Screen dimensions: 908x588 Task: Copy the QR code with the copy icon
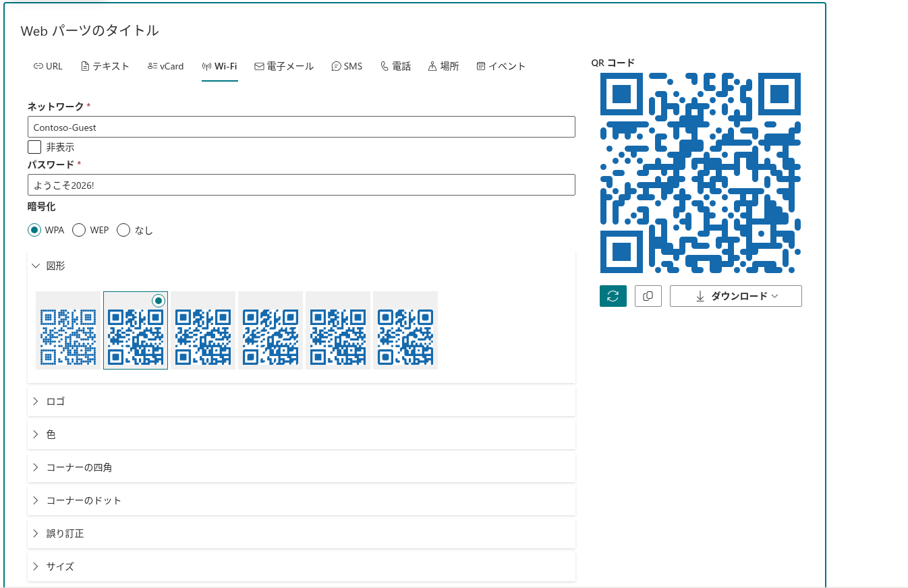(x=648, y=296)
